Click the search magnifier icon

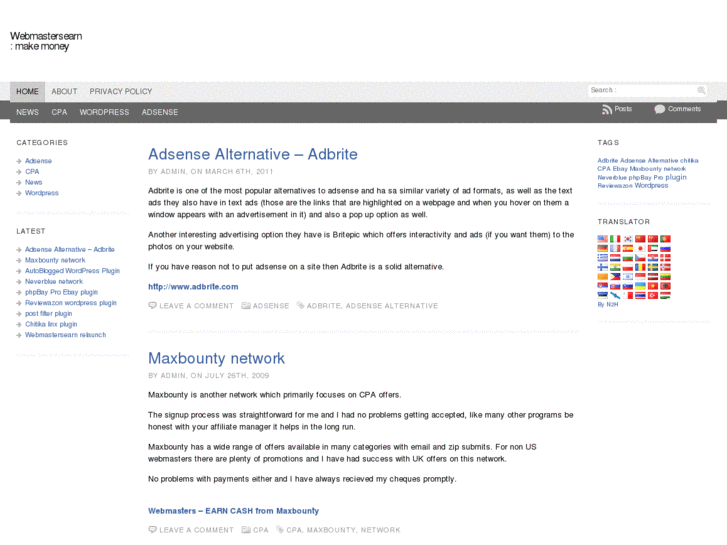coord(701,90)
